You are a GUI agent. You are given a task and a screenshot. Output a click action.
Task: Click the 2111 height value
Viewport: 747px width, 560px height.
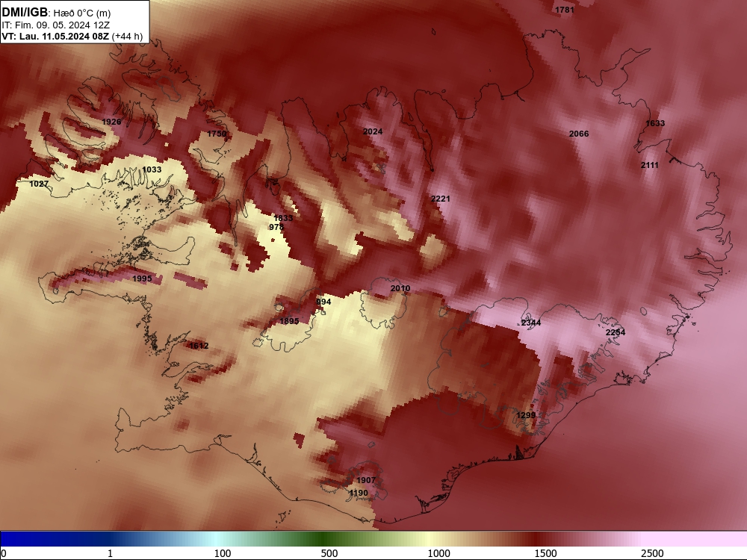tap(649, 165)
